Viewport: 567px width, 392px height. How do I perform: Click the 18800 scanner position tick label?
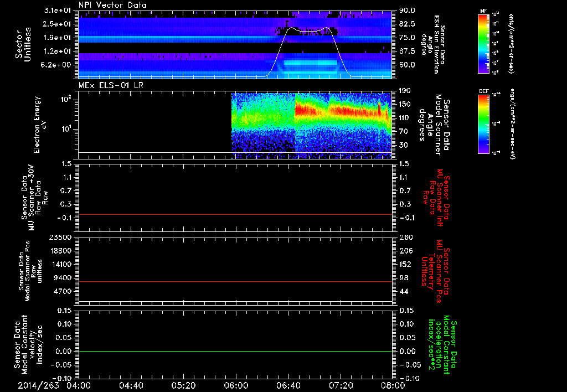pos(60,251)
